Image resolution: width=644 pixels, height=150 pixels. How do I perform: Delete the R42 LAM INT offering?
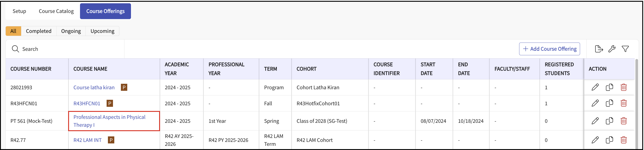point(624,140)
